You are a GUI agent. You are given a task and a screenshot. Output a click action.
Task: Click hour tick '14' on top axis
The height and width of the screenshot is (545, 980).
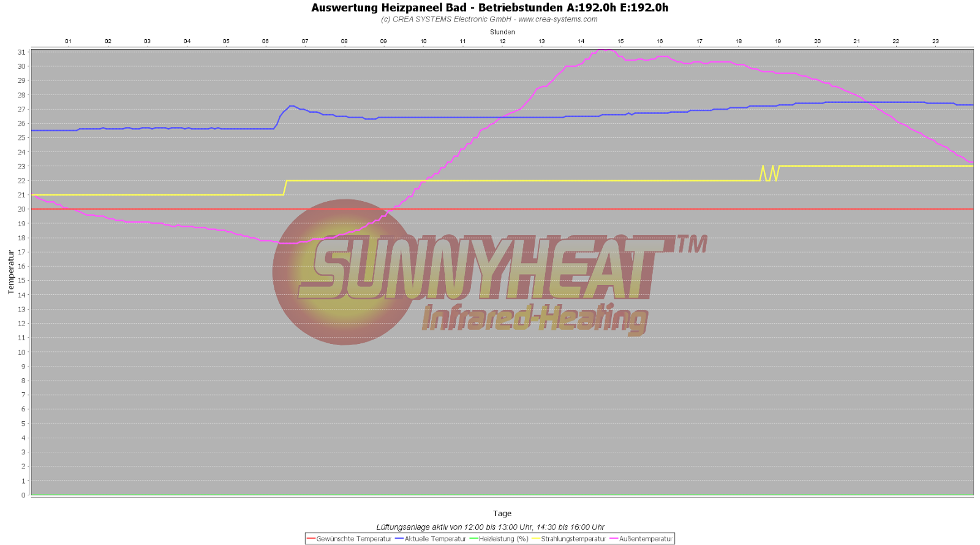coord(581,41)
